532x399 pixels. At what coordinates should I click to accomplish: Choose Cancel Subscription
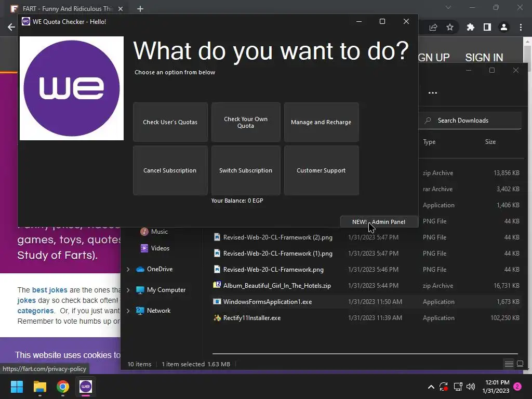click(x=170, y=170)
